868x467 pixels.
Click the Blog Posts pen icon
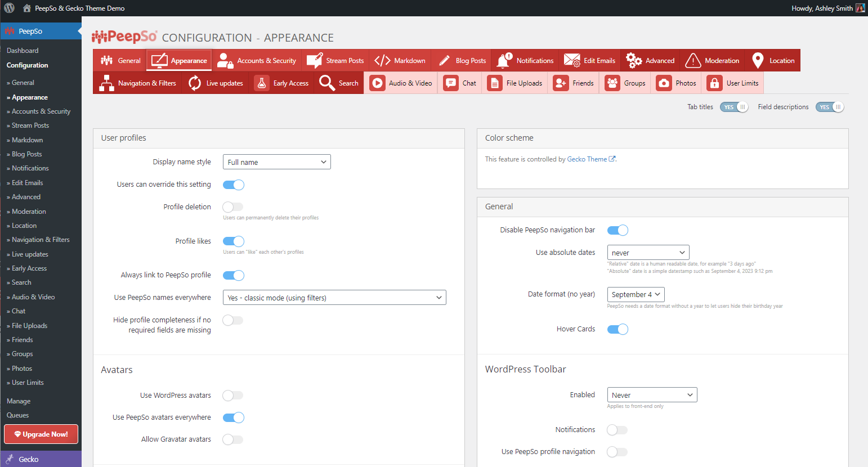pyautogui.click(x=444, y=60)
